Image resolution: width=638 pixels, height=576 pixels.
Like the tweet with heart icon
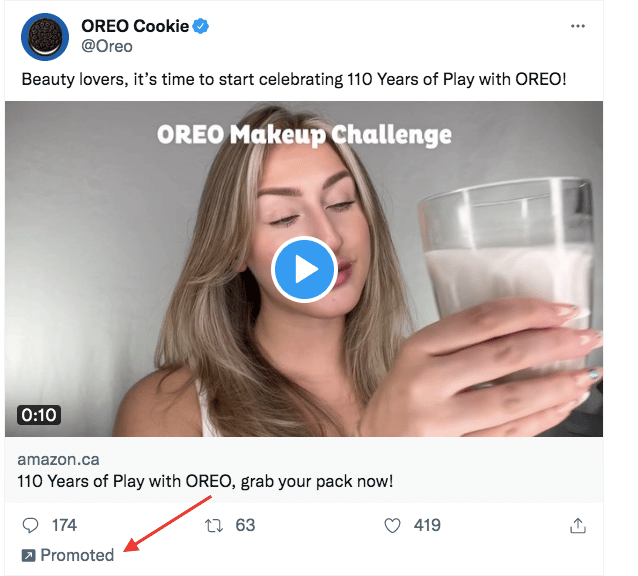(393, 525)
